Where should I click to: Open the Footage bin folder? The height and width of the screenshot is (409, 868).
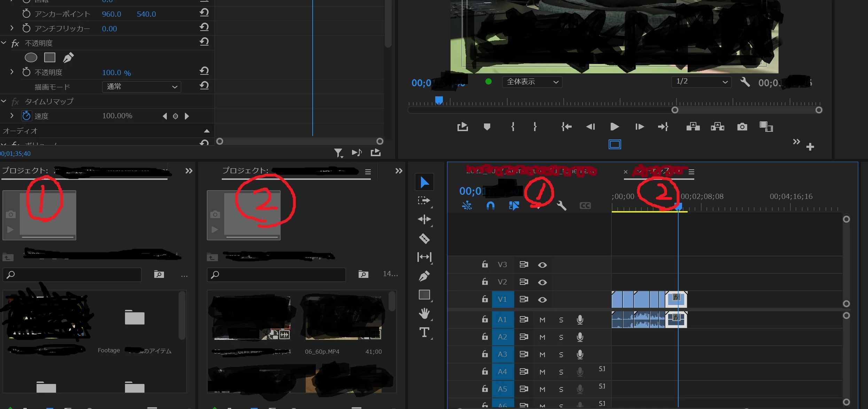pyautogui.click(x=134, y=318)
